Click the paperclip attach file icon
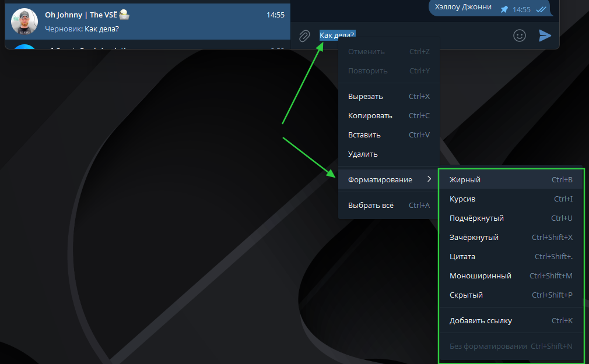 (x=304, y=36)
